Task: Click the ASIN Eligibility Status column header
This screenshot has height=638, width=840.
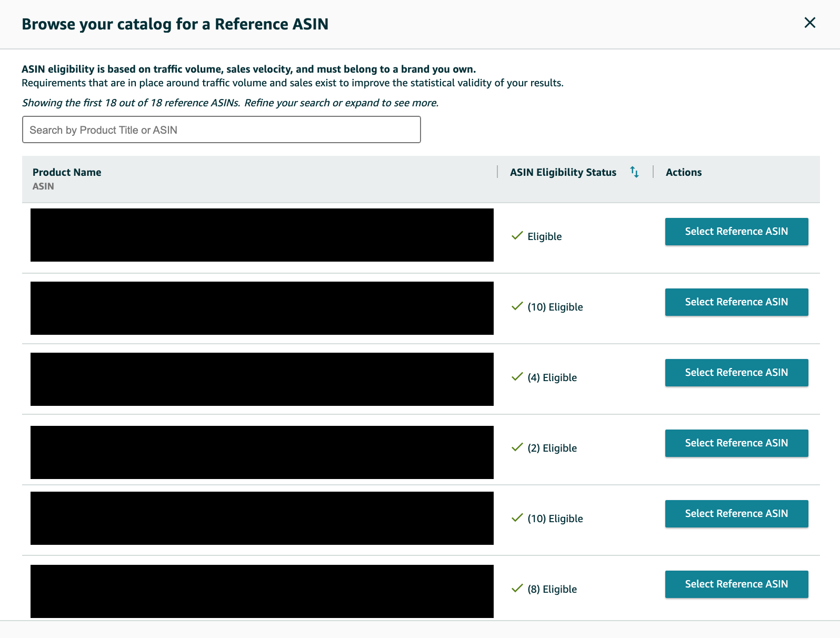Action: pos(563,173)
